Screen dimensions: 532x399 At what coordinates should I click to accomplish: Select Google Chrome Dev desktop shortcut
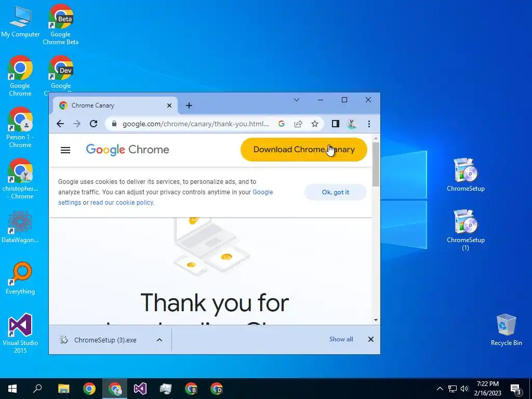(61, 73)
